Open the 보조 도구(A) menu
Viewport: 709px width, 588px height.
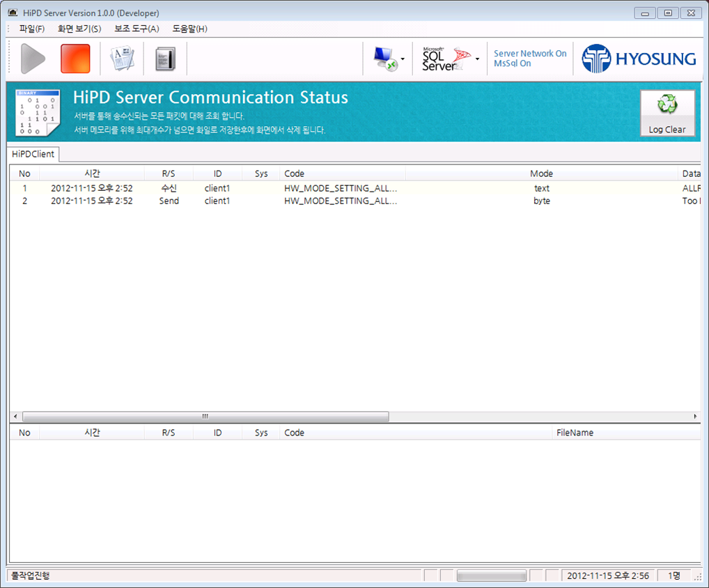[x=137, y=29]
